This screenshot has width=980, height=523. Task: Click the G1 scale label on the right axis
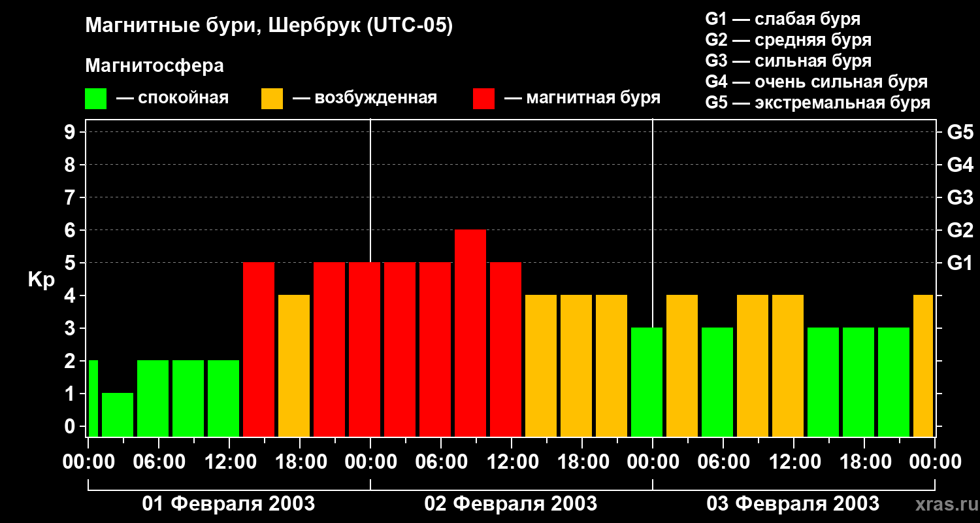pyautogui.click(x=960, y=263)
